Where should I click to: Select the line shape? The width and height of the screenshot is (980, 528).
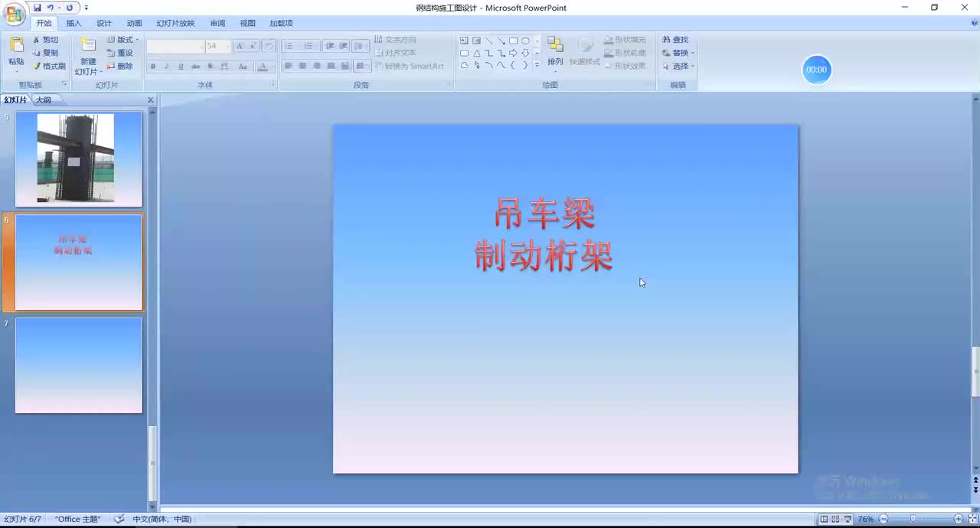point(488,41)
